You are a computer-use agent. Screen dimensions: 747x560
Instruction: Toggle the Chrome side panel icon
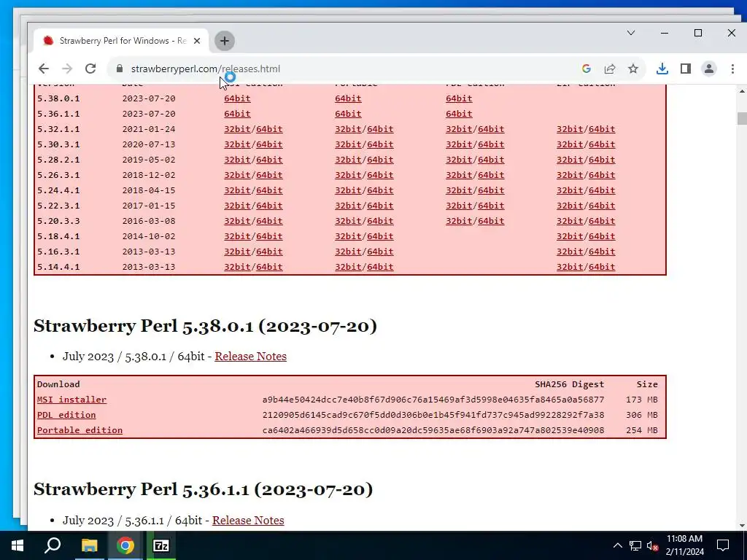tap(686, 69)
